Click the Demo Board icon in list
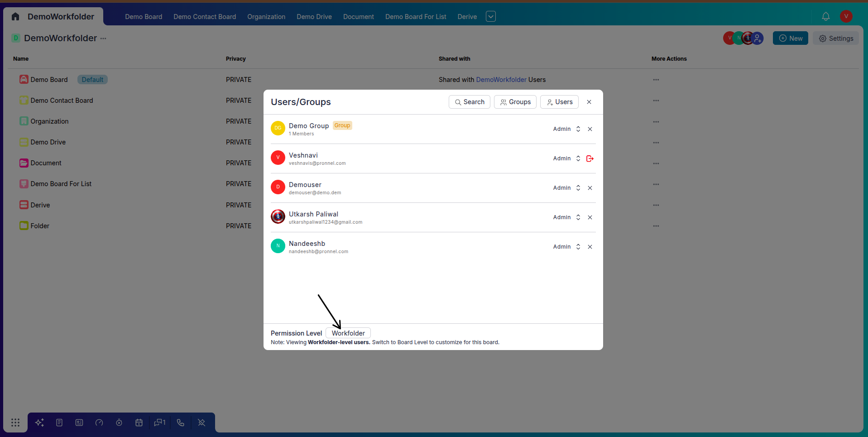This screenshot has width=868, height=437. [24, 80]
